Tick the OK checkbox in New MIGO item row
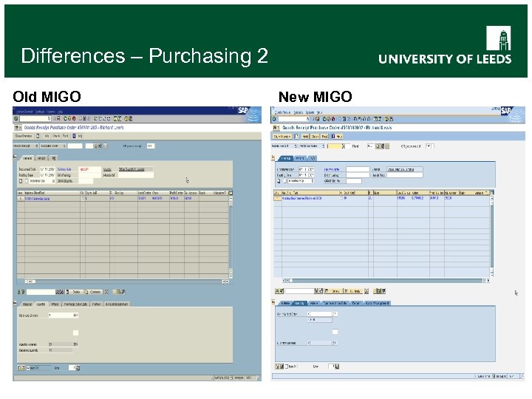 (x=341, y=198)
